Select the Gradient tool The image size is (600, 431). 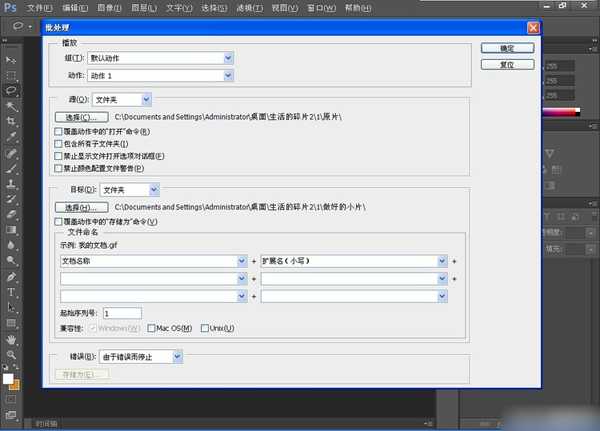click(x=12, y=229)
